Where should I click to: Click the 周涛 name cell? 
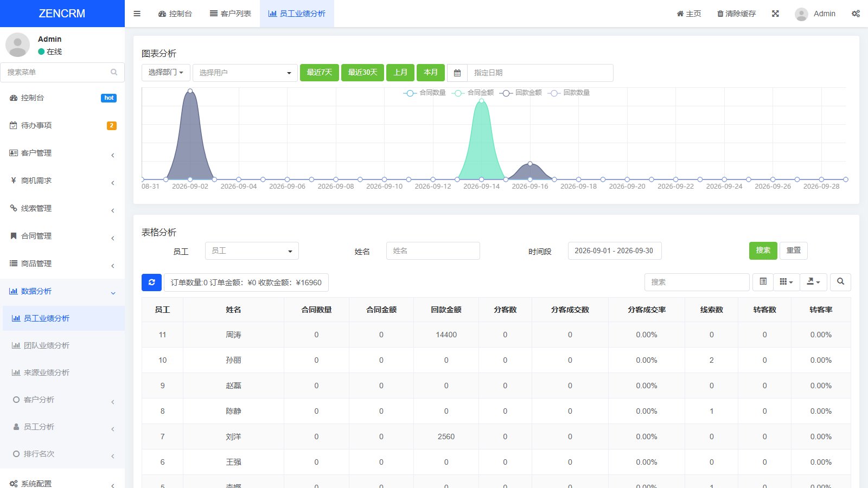233,335
